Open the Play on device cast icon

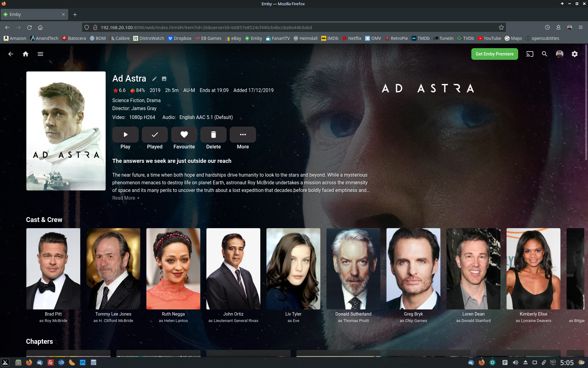(530, 54)
